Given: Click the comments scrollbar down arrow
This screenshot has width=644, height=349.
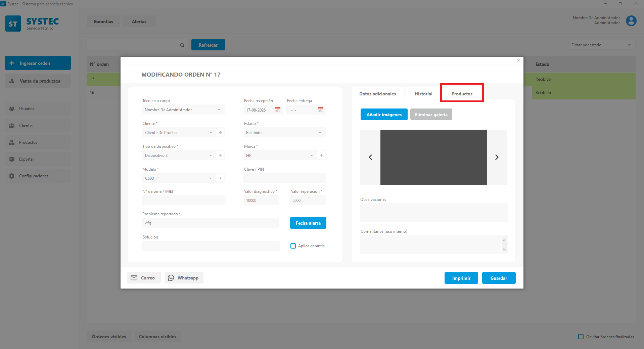Looking at the screenshot, I should pyautogui.click(x=504, y=249).
